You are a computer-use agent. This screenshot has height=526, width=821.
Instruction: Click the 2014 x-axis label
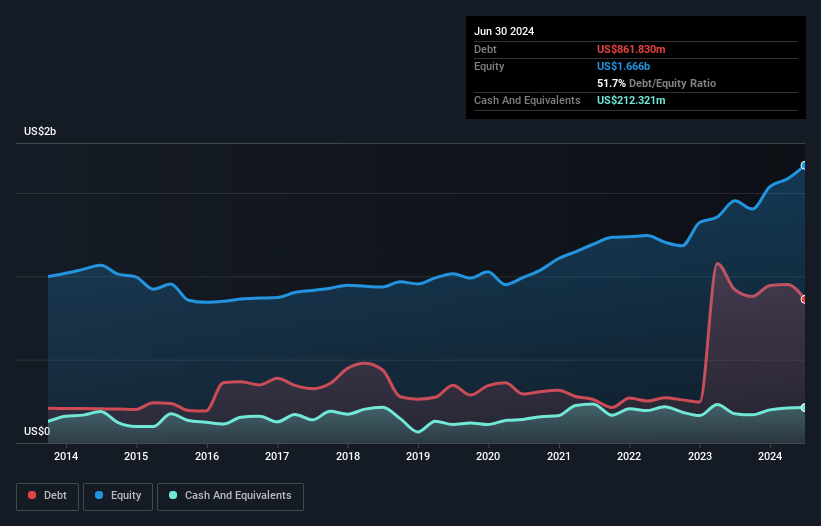66,456
